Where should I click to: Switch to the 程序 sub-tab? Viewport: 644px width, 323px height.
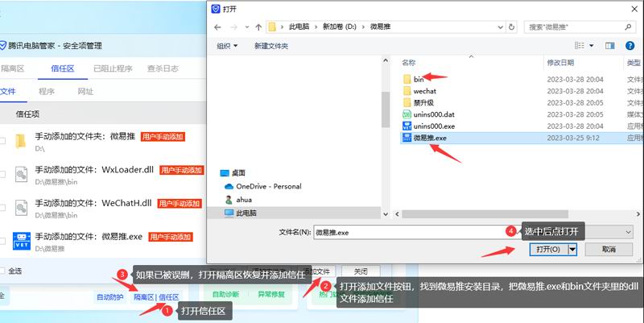click(46, 91)
